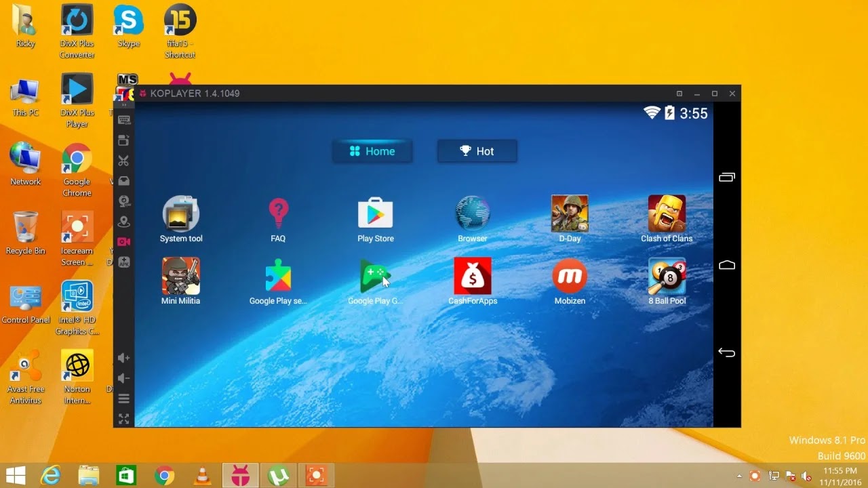Image resolution: width=868 pixels, height=488 pixels.
Task: Select the Control Panel desktop icon
Action: tap(26, 304)
